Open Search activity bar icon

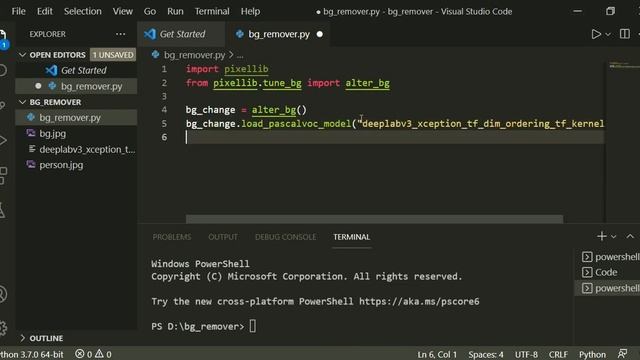(x=3, y=71)
